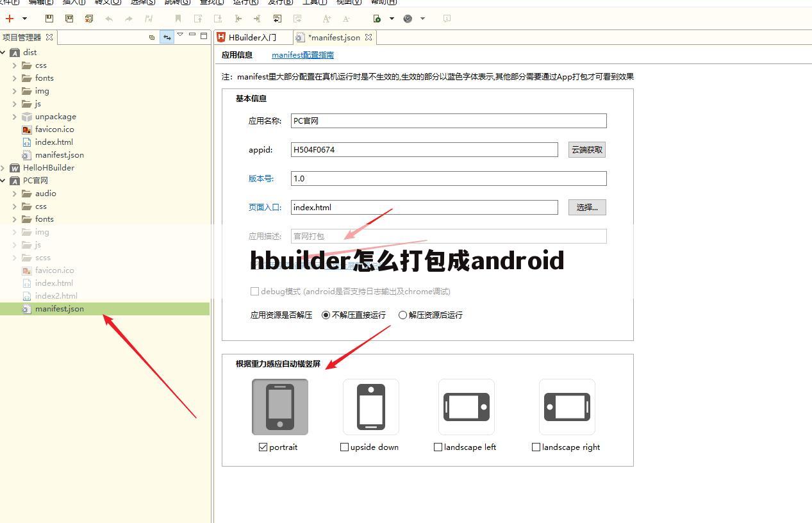The image size is (812, 523).
Task: Create a new file with the plus icon
Action: [9, 19]
